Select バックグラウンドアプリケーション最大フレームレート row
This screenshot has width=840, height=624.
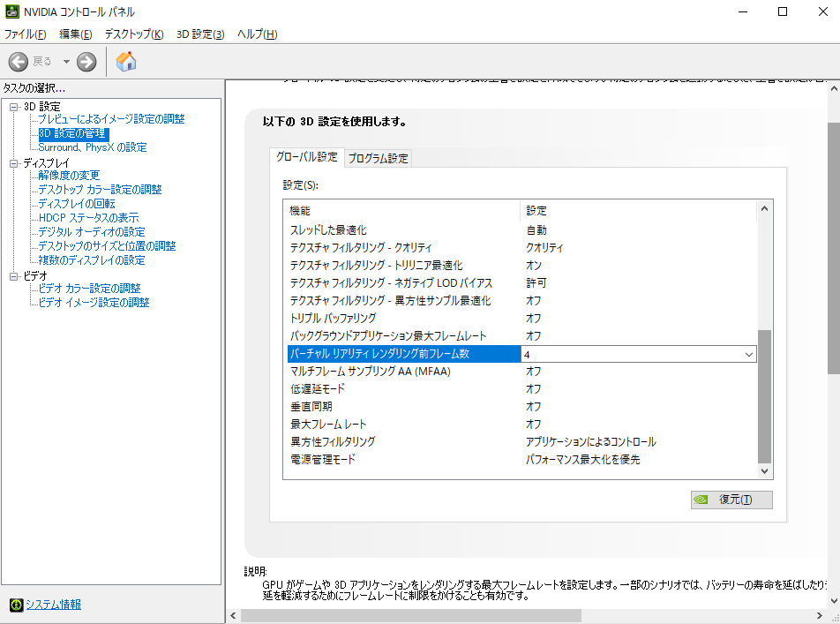click(522, 336)
